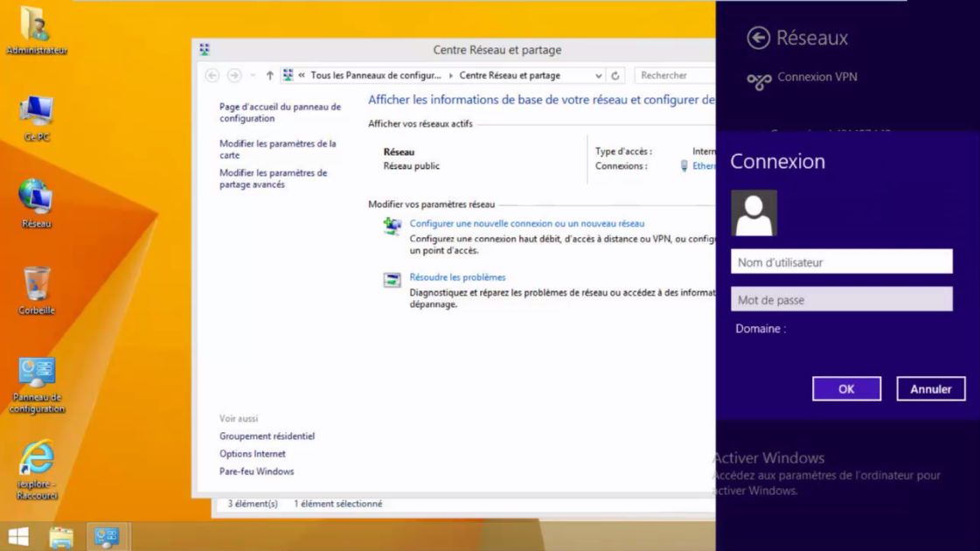Open Modifier les paramètres de partage avancés

pos(273,178)
